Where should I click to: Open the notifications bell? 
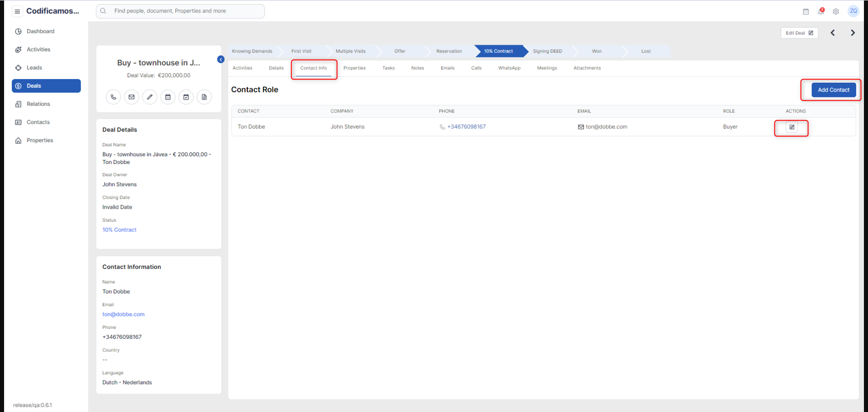click(821, 11)
